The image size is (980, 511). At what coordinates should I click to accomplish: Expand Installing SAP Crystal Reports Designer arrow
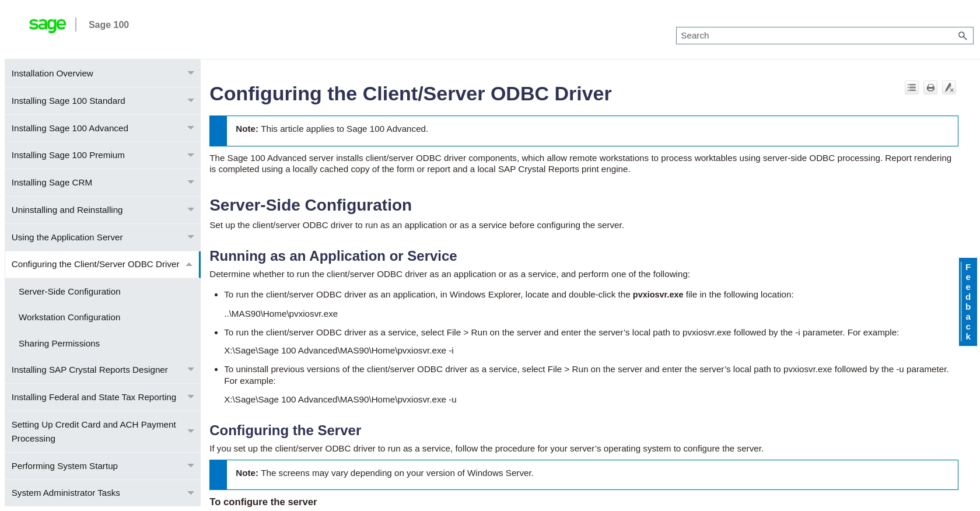pos(191,370)
